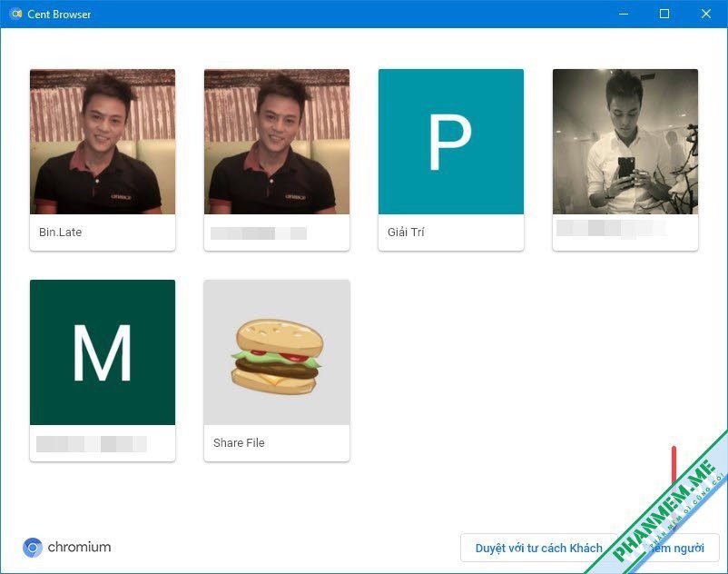Screen dimensions: 728x574
Task: Select the black-polo photo above the blurred name
Action: pyautogui.click(x=277, y=142)
